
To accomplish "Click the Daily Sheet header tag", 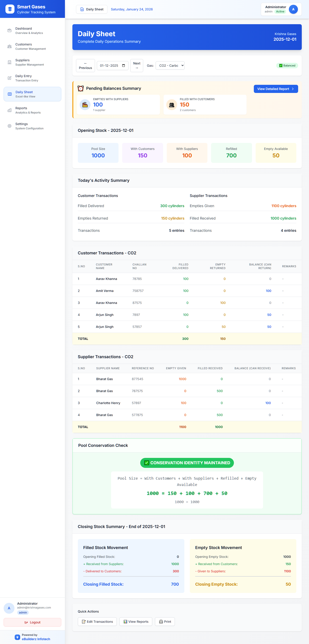I will 92,9.
